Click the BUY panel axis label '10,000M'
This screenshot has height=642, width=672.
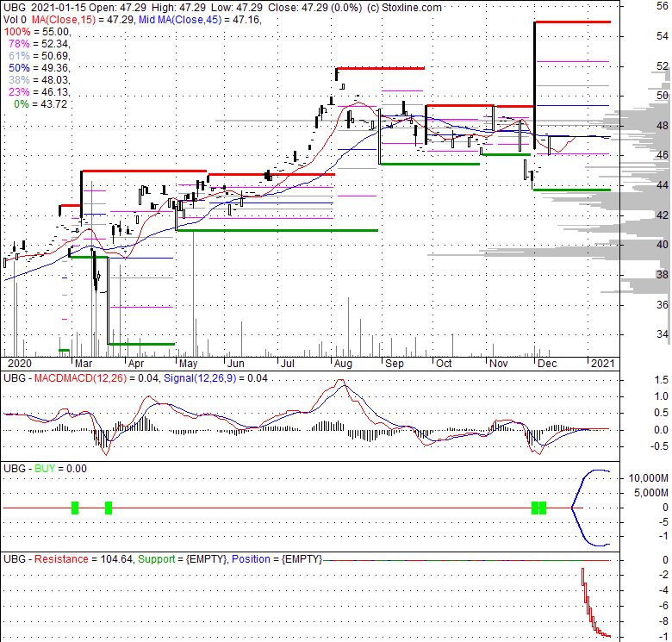click(x=649, y=478)
